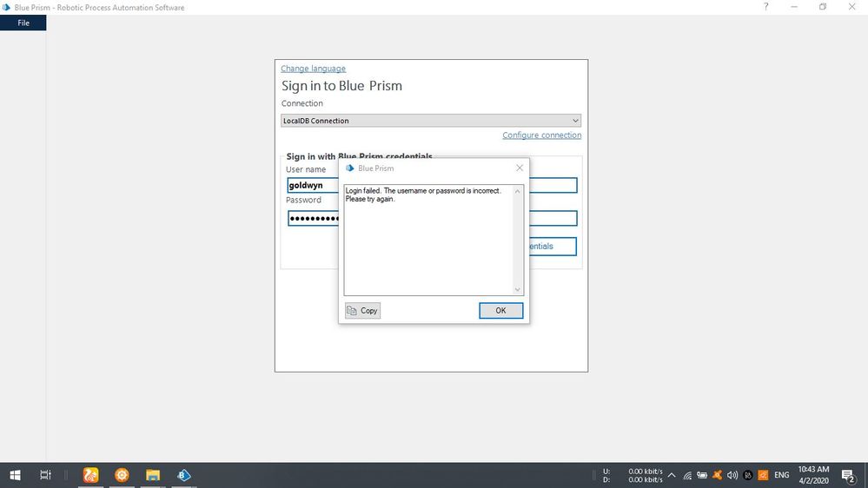Click the help question mark in title bar

coord(765,7)
